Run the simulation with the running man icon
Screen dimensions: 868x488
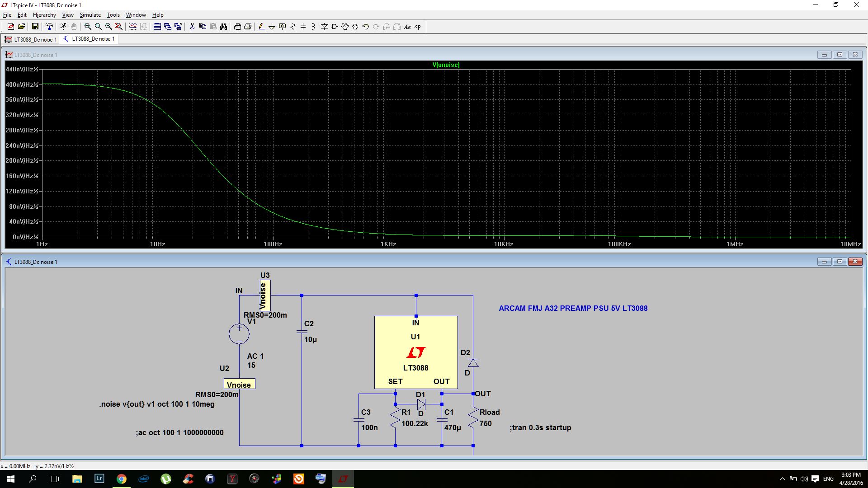tap(63, 27)
